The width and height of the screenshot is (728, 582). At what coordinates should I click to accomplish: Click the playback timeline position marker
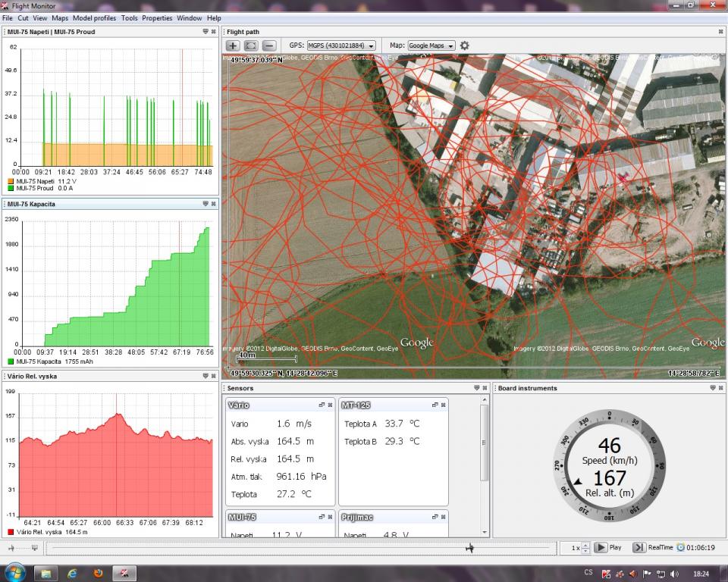click(x=469, y=548)
